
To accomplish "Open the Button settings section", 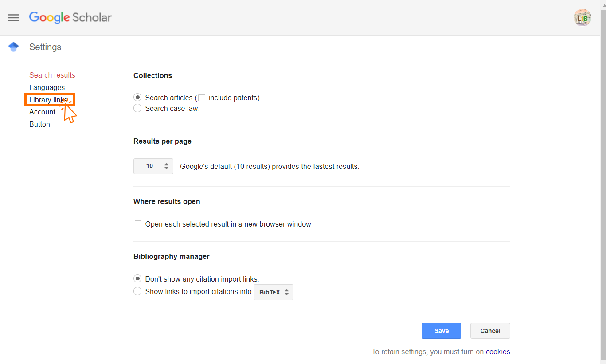I will [x=39, y=124].
